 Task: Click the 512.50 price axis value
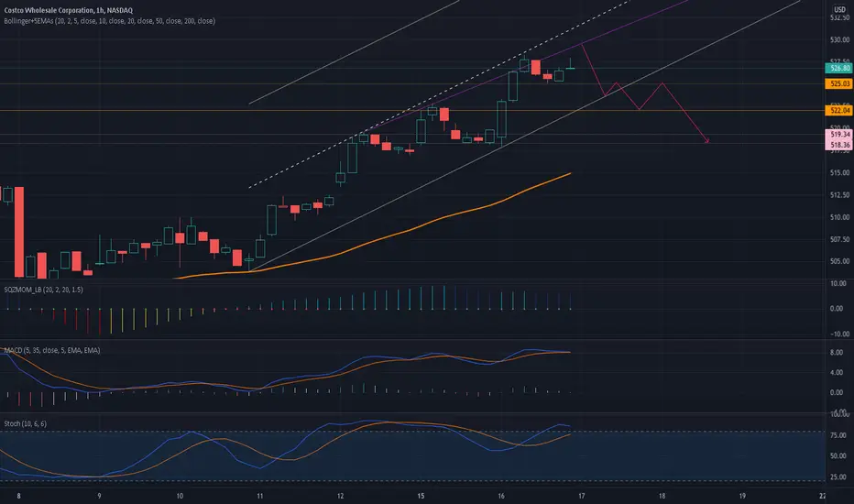(840, 195)
